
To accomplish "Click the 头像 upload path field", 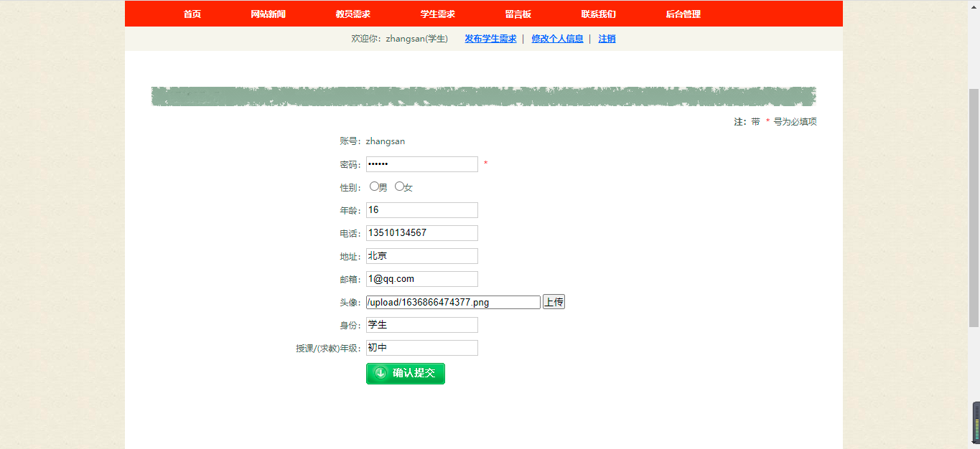I will [x=453, y=302].
